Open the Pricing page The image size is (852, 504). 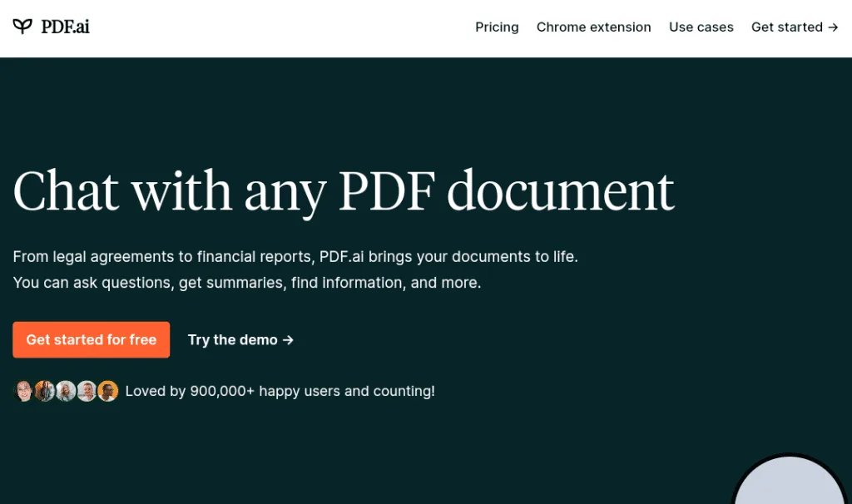click(497, 27)
